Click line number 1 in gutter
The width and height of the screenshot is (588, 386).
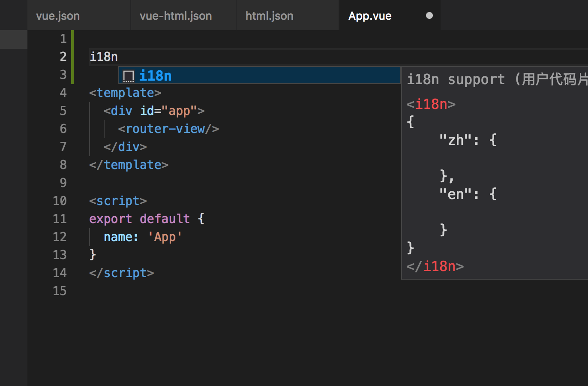pos(63,39)
